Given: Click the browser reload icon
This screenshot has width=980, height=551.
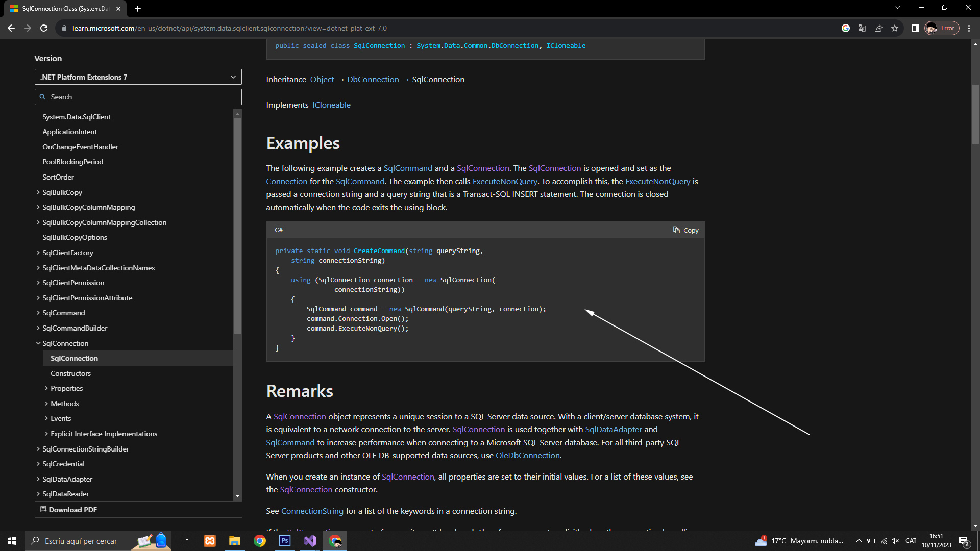Looking at the screenshot, I should 44,28.
